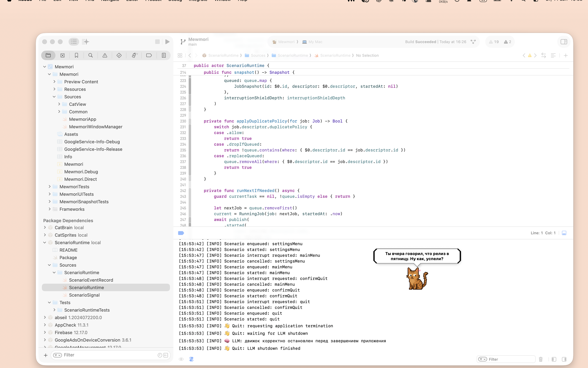Viewport: 588px width, 368px height.
Task: Show the 2 errors indicator
Action: (507, 42)
